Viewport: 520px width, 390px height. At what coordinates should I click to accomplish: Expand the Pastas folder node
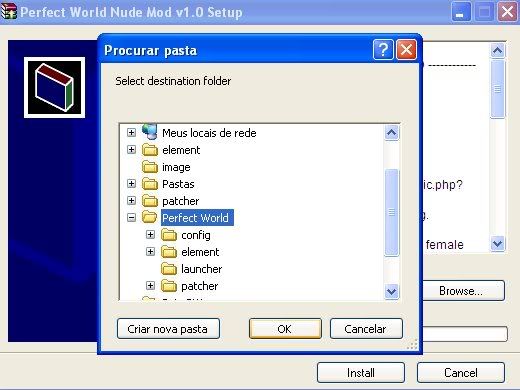[x=131, y=184]
